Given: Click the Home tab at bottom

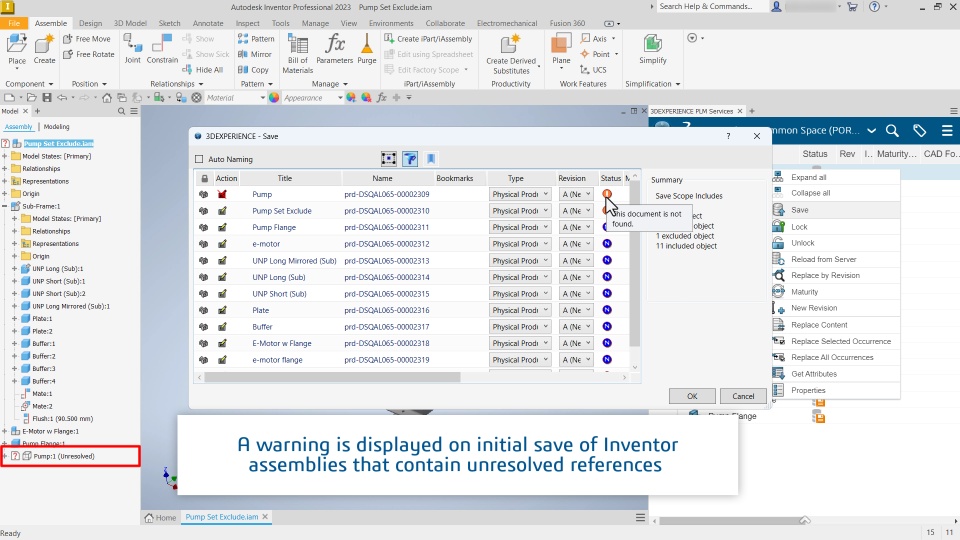Looking at the screenshot, I should pos(160,517).
